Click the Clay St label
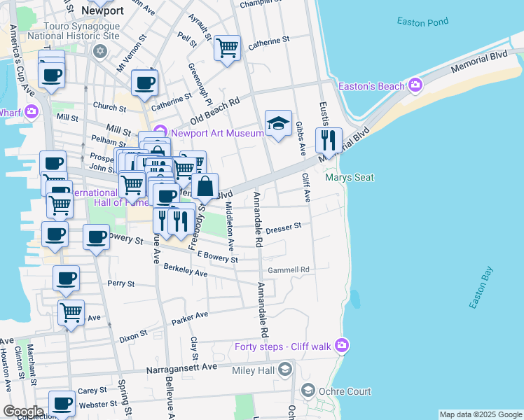 [x=194, y=348]
